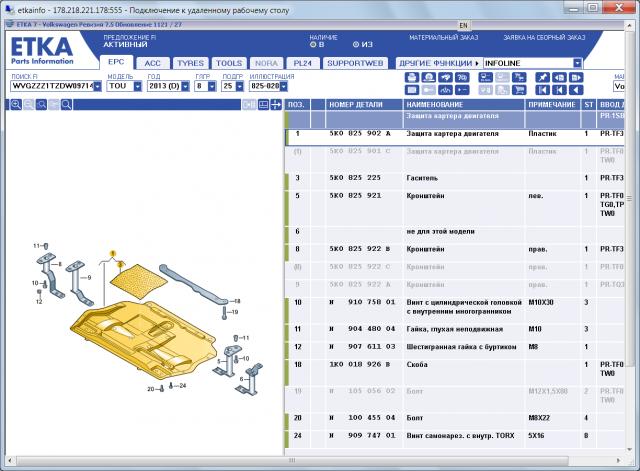This screenshot has height=471, width=640.
Task: Click the large magnifier on illustration toolbar
Action: 67,105
